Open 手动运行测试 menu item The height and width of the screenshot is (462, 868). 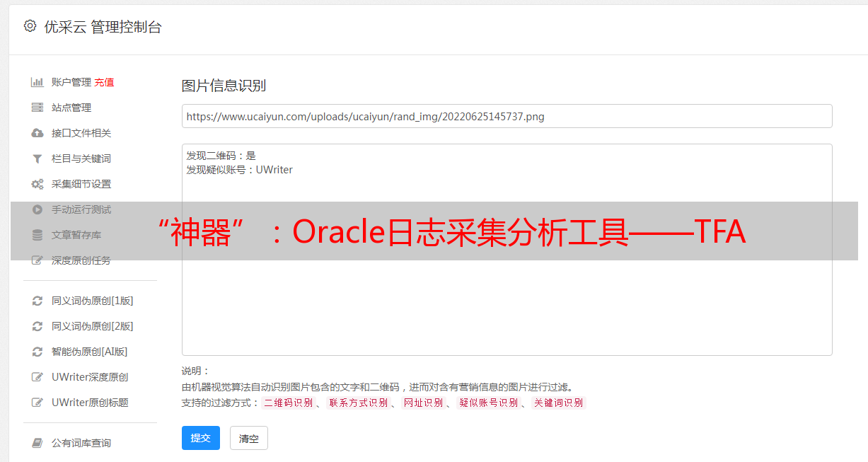point(81,209)
